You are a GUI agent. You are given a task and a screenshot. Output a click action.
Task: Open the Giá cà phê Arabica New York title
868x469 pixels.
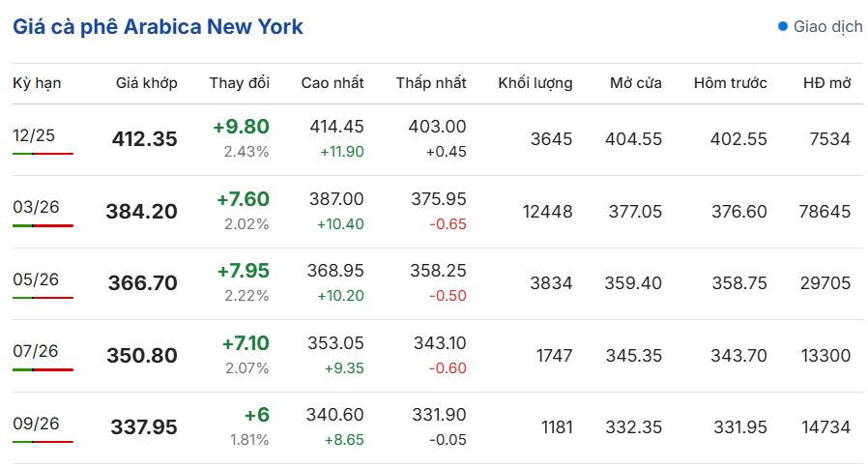[158, 27]
